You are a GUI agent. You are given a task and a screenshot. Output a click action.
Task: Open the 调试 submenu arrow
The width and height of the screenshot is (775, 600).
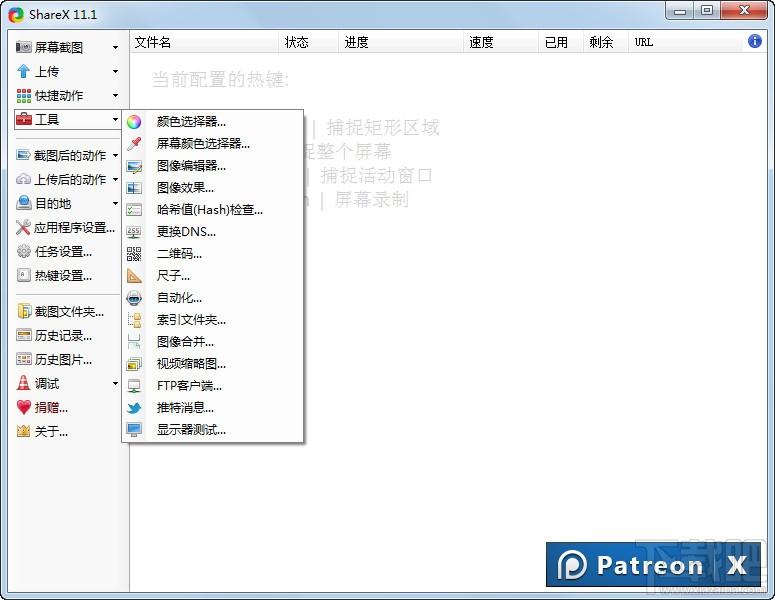115,384
